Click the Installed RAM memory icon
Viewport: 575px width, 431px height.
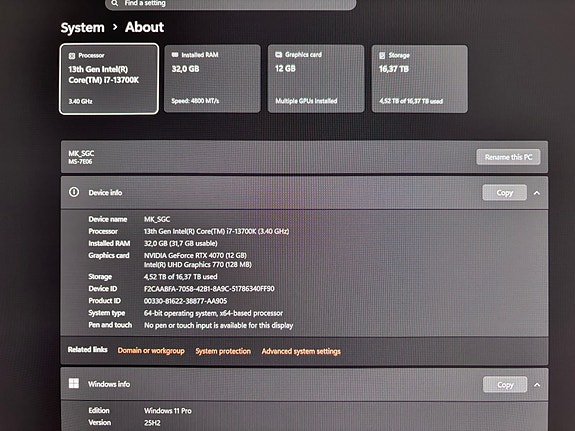(x=175, y=55)
